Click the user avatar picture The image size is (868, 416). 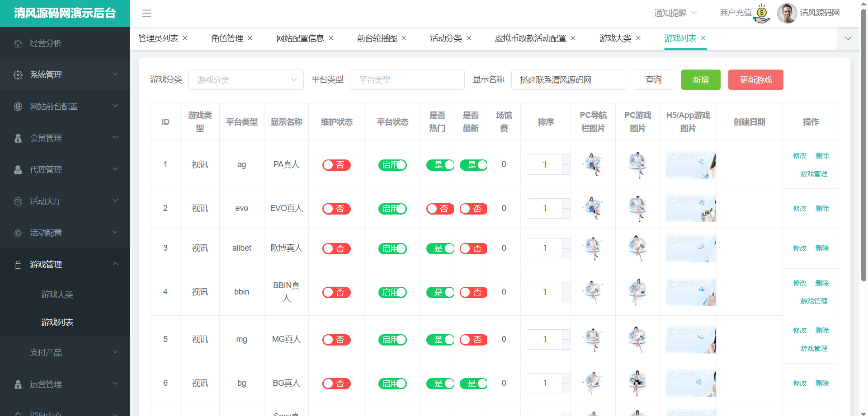(787, 13)
